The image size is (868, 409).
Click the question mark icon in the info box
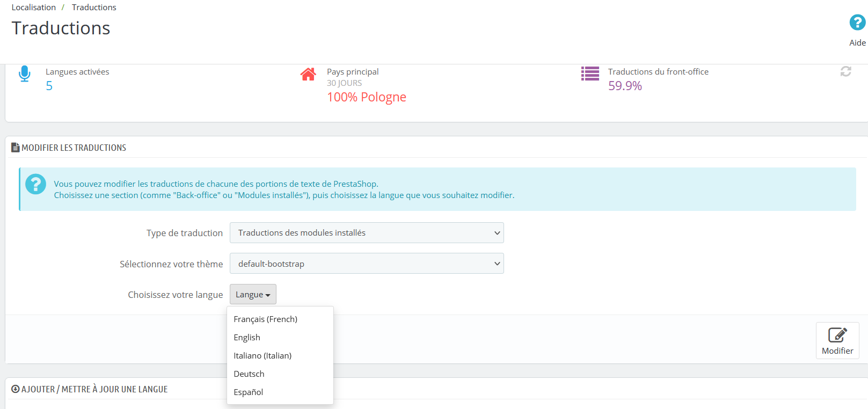36,184
